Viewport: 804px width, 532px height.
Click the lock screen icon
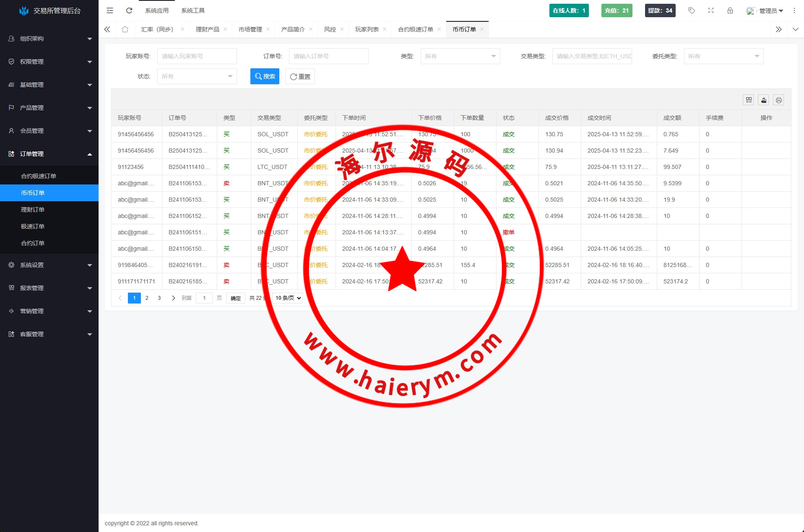(730, 10)
